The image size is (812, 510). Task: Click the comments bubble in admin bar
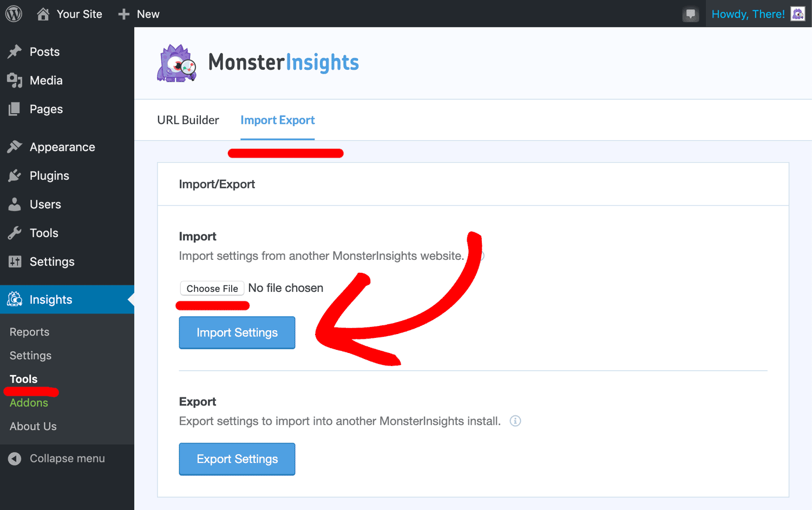[691, 14]
